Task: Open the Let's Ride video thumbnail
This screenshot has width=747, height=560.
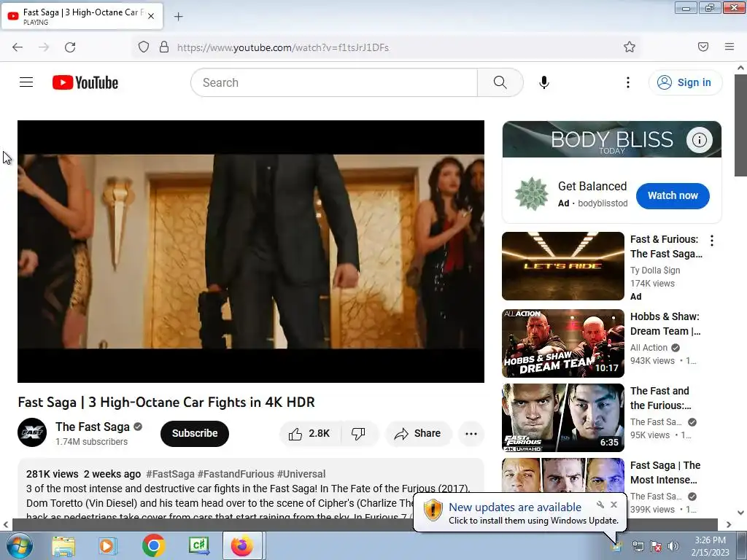Action: [563, 265]
